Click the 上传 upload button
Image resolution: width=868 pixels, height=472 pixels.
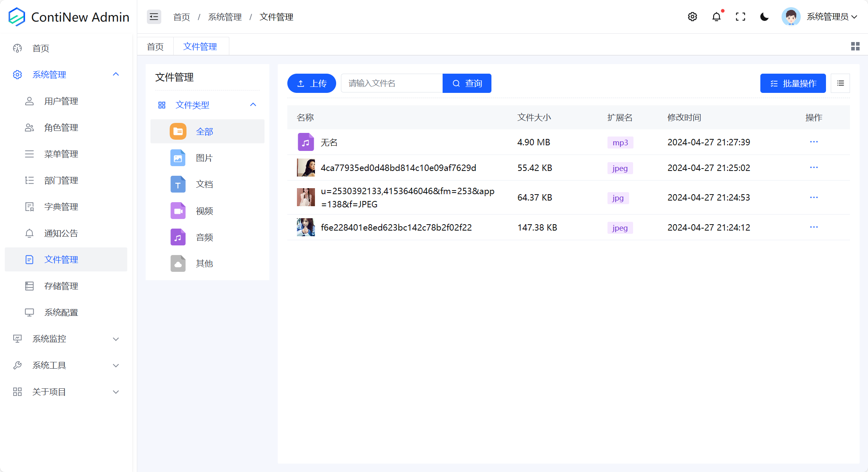point(311,83)
